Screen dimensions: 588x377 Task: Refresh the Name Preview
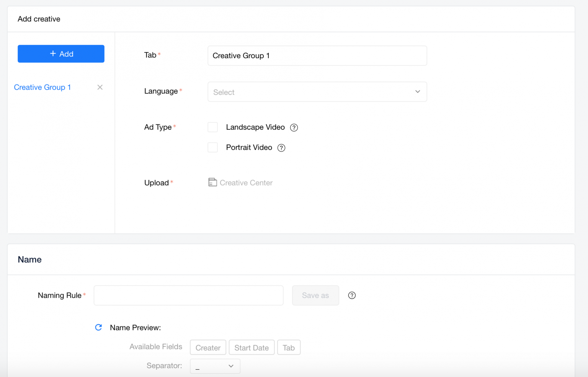tap(98, 327)
